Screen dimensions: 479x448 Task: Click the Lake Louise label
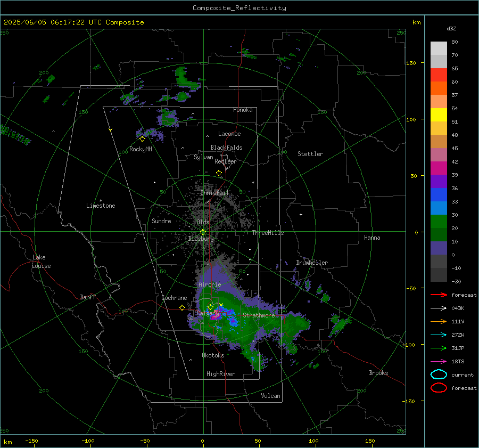41,262
